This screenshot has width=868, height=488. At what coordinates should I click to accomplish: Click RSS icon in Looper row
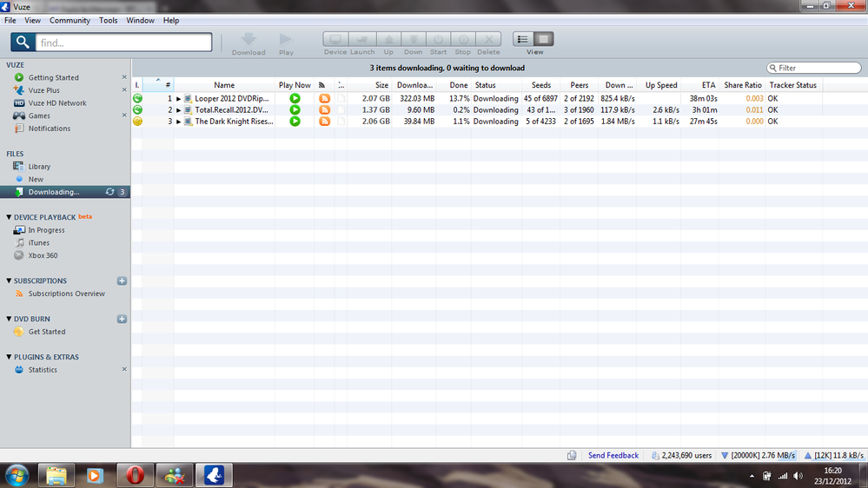point(324,98)
